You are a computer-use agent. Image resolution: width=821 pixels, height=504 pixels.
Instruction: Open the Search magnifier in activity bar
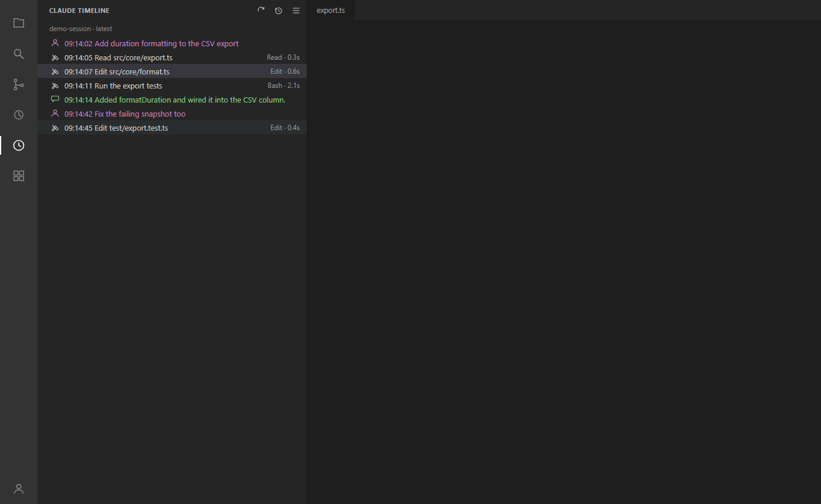(19, 54)
